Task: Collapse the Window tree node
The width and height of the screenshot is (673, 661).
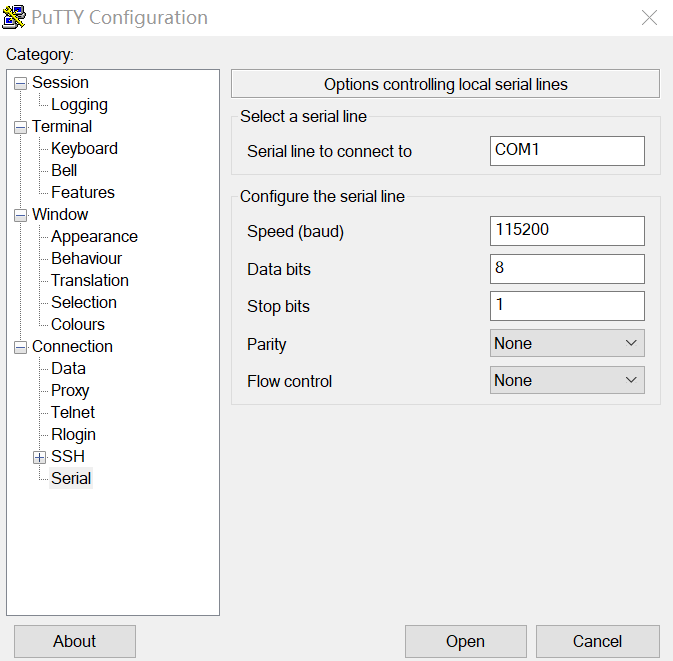Action: point(20,215)
